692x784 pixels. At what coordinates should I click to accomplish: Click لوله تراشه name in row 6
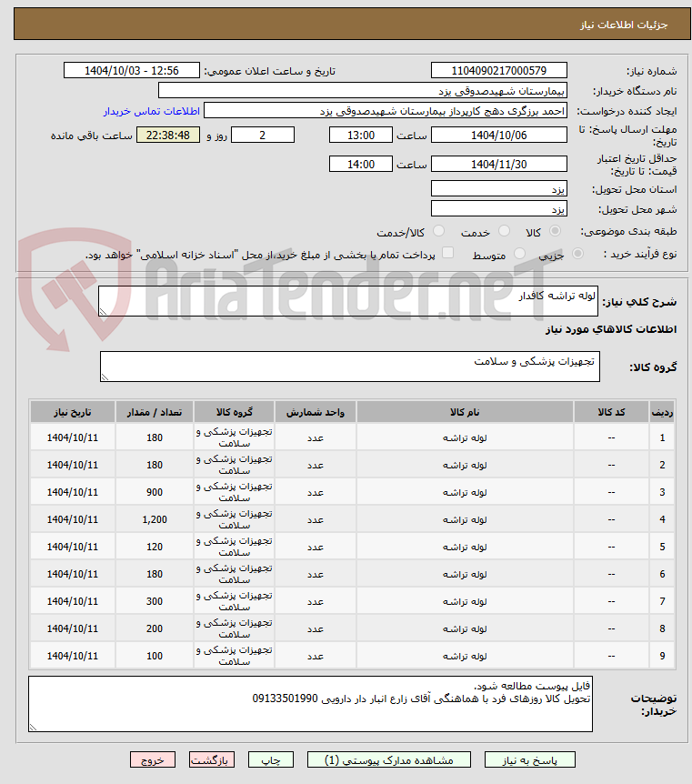point(465,574)
